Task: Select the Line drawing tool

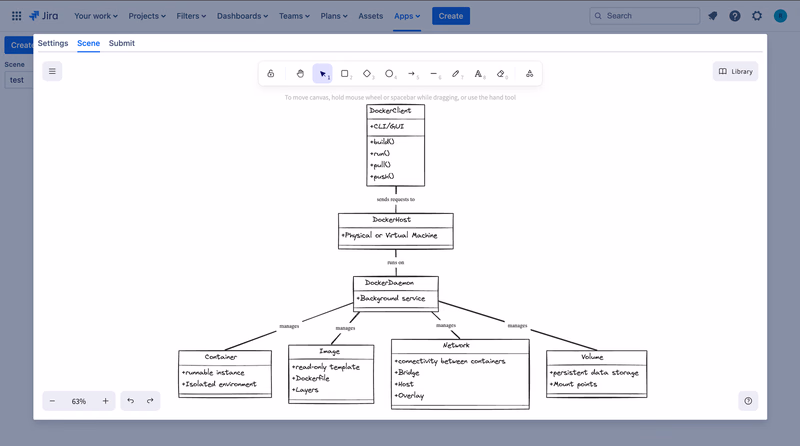Action: [434, 74]
